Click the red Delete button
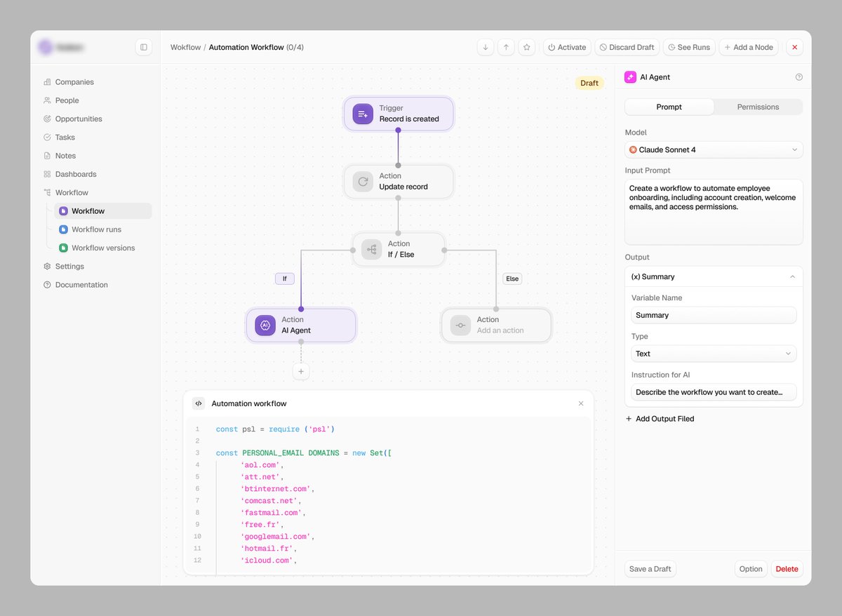The height and width of the screenshot is (616, 842). point(787,569)
